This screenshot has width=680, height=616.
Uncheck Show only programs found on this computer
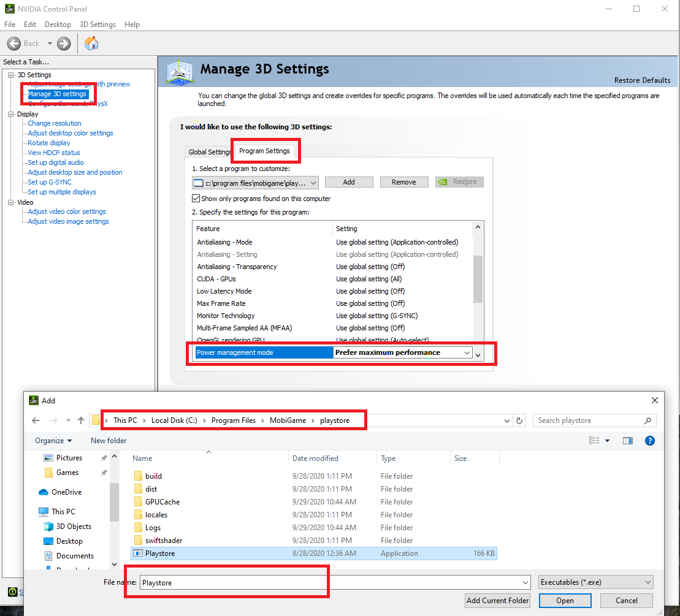click(x=196, y=199)
